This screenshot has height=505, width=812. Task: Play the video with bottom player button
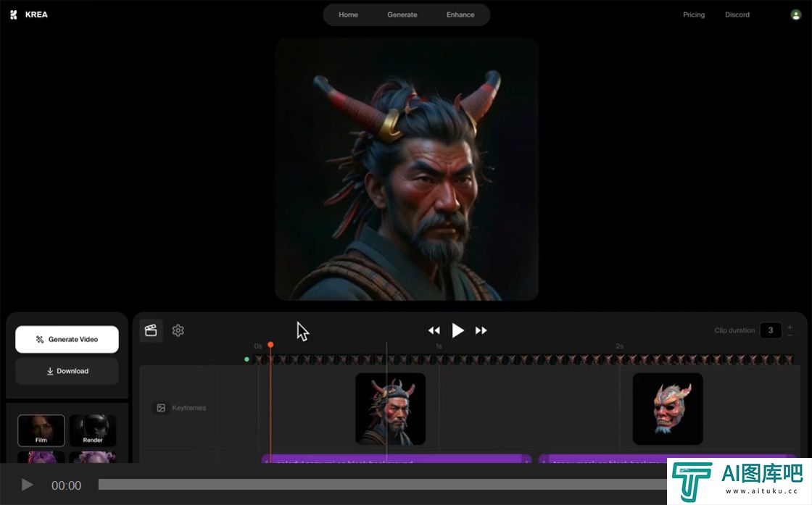27,485
